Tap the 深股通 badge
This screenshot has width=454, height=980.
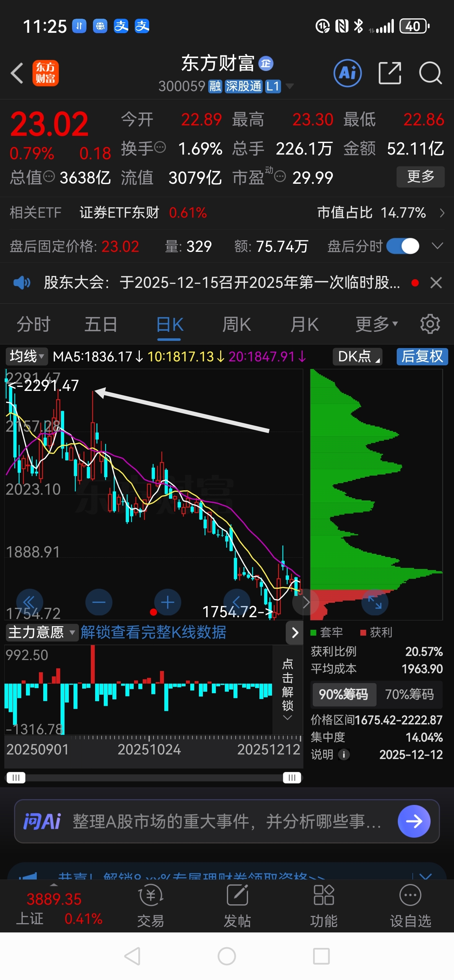click(243, 86)
